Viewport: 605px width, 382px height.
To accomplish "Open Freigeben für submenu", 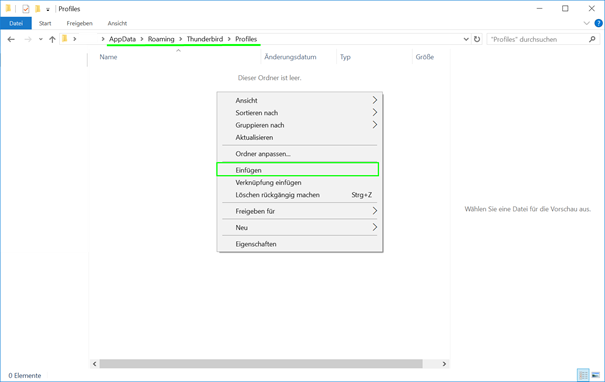I will 299,211.
